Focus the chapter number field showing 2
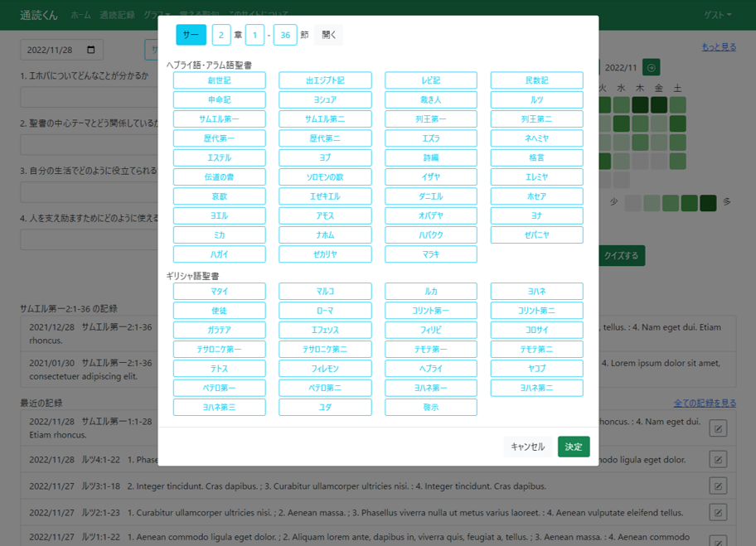 (x=221, y=35)
